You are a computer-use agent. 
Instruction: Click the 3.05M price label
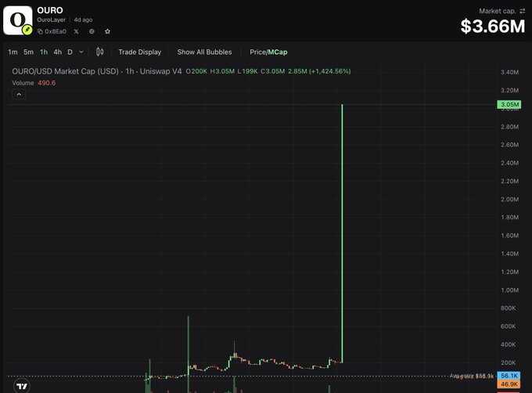click(x=509, y=104)
